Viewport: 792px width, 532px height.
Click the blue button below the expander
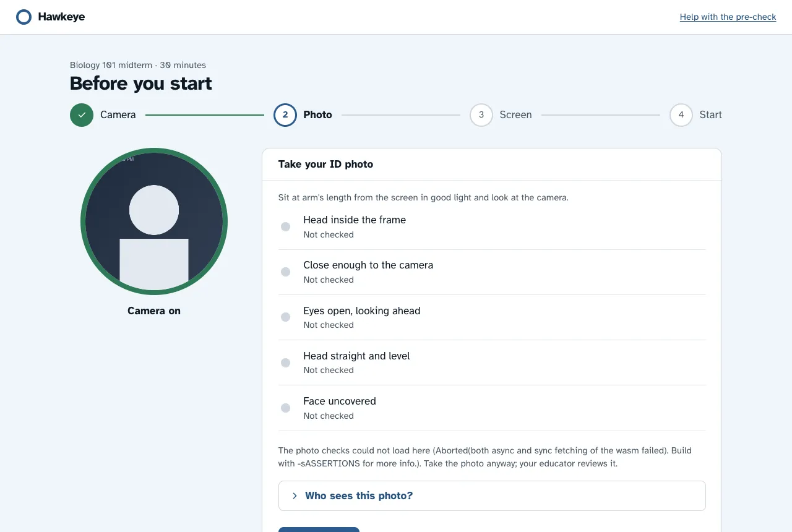(319, 530)
